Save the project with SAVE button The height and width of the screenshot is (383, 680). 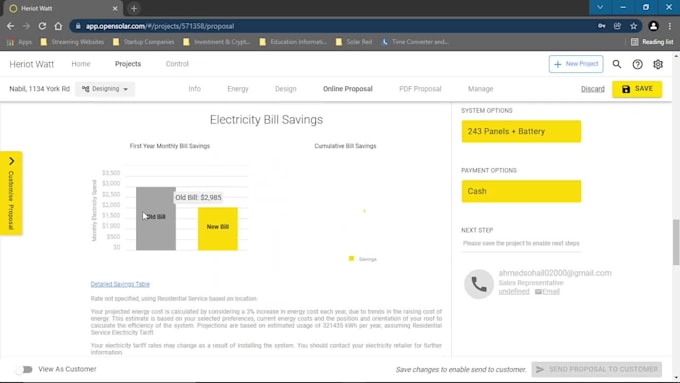[x=637, y=89]
